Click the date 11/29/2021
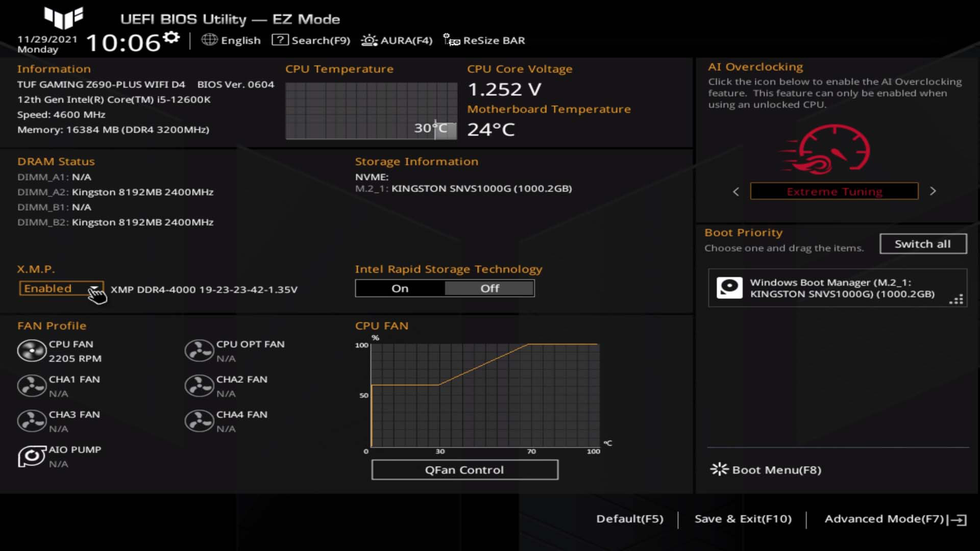 pos(47,39)
